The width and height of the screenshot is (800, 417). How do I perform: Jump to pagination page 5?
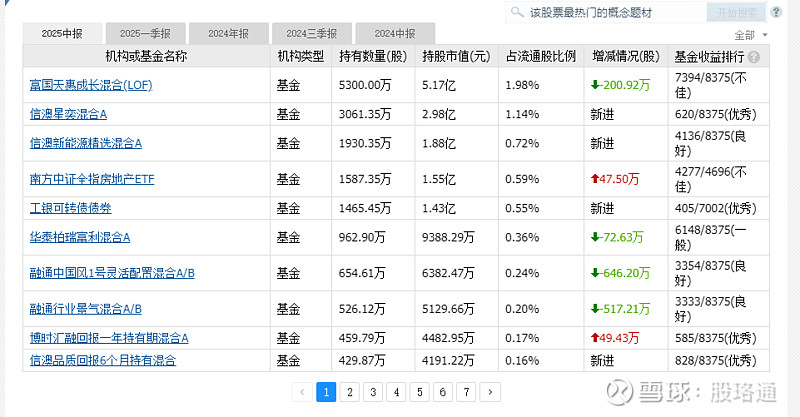click(x=420, y=392)
